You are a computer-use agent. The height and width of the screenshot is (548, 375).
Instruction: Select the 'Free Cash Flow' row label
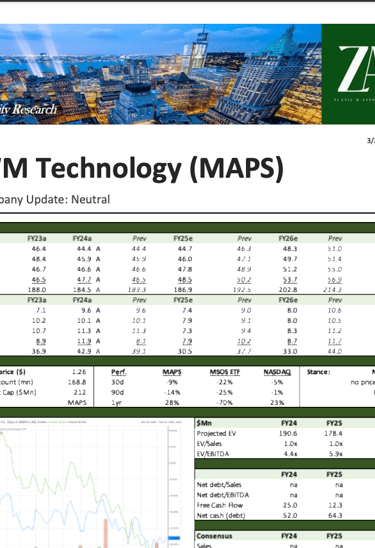click(x=220, y=505)
